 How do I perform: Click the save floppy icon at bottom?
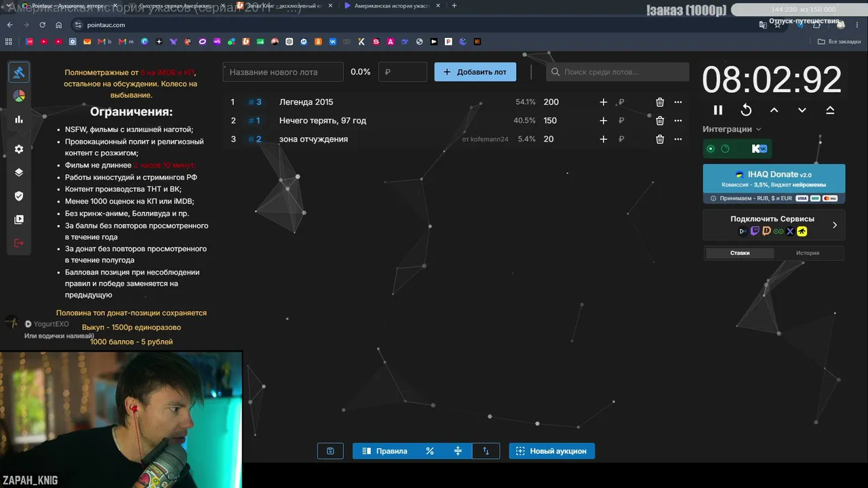click(330, 451)
